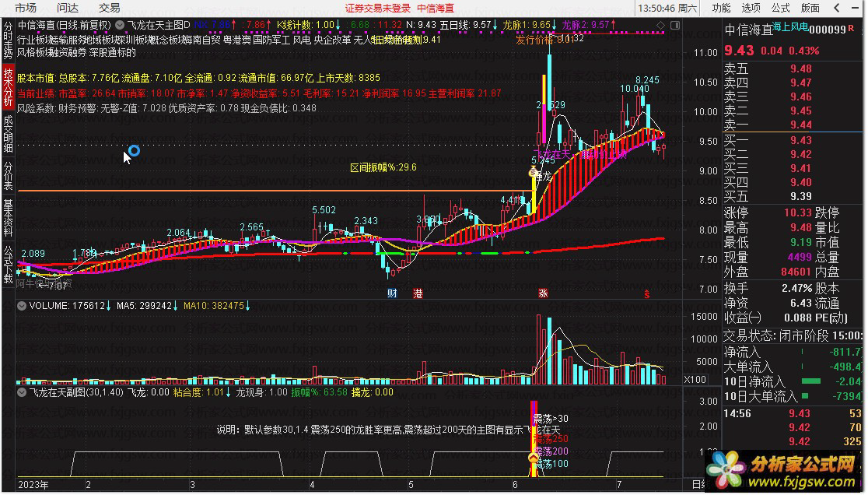Image resolution: width=868 pixels, height=495 pixels.
Task: Click the red R badge beside 000099
Action: [851, 28]
